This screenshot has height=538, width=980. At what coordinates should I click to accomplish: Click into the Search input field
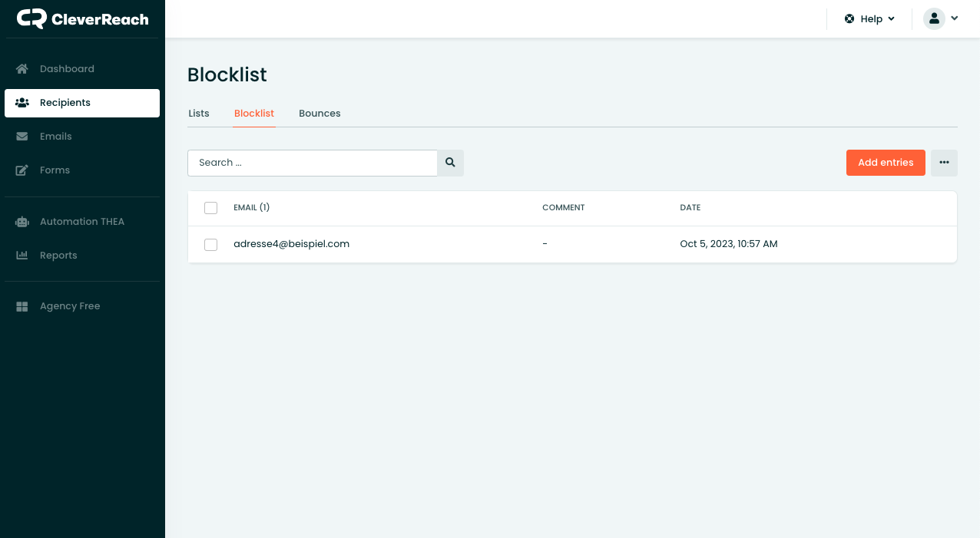click(313, 163)
